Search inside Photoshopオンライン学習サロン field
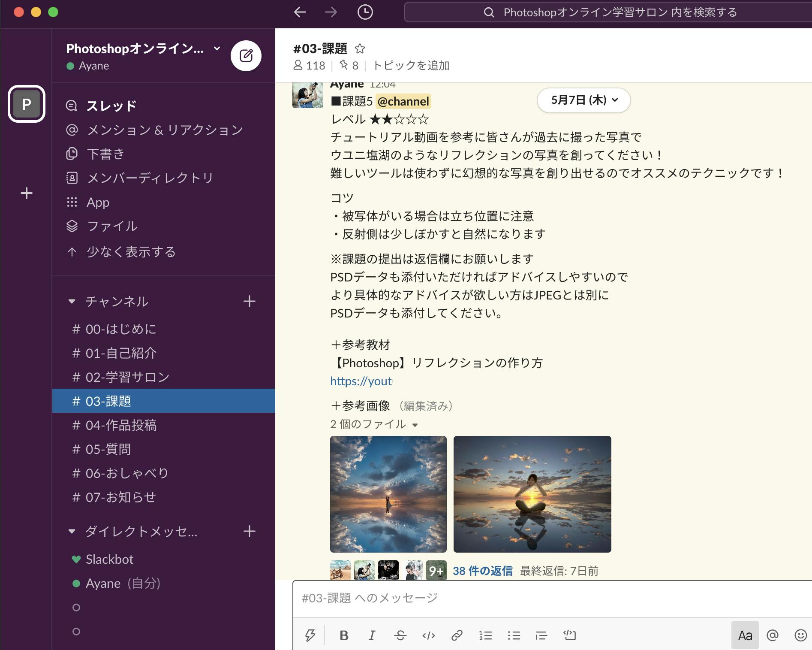This screenshot has height=650, width=812. click(x=608, y=12)
